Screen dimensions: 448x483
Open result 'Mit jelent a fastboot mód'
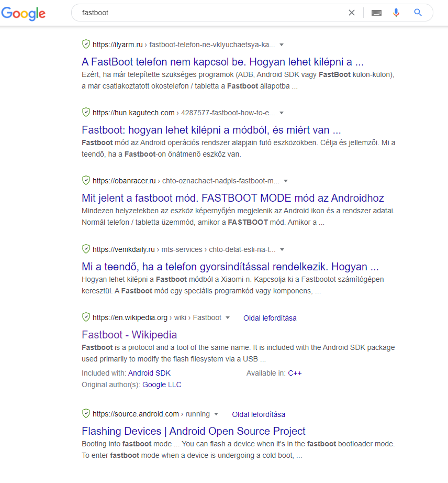pyautogui.click(x=233, y=198)
